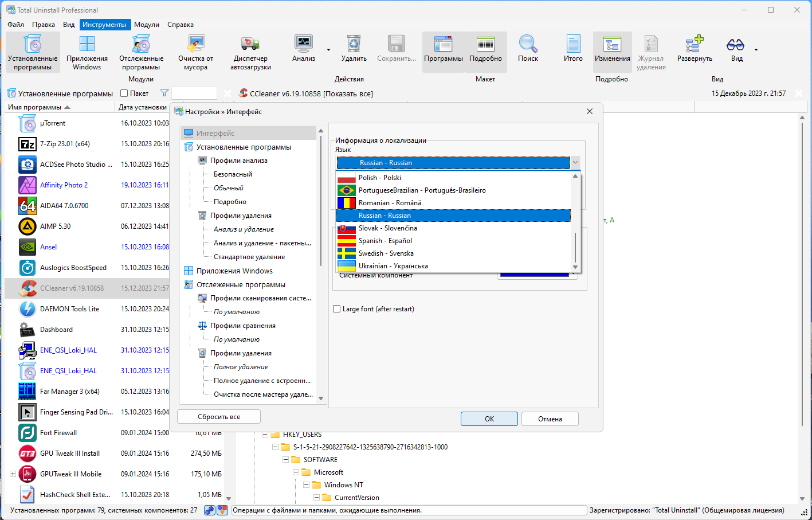The height and width of the screenshot is (520, 812).
Task: Open Диспетчер автозагрузки tool
Action: pos(250,52)
